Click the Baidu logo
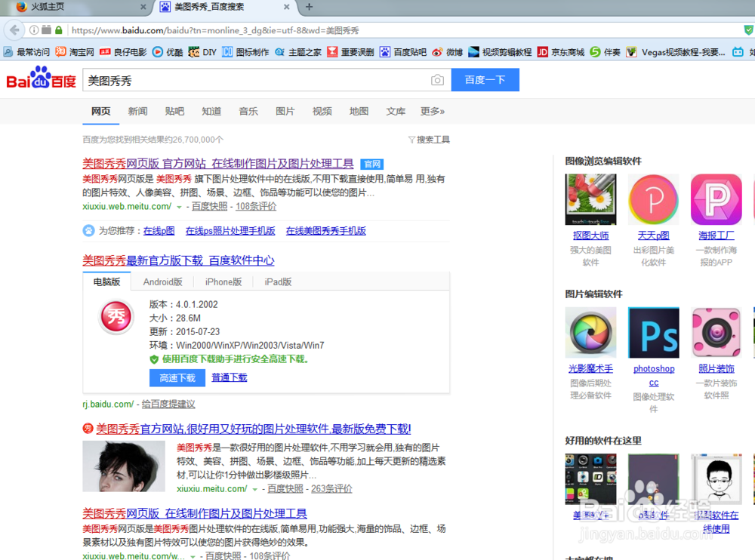The image size is (755, 560). point(41,78)
